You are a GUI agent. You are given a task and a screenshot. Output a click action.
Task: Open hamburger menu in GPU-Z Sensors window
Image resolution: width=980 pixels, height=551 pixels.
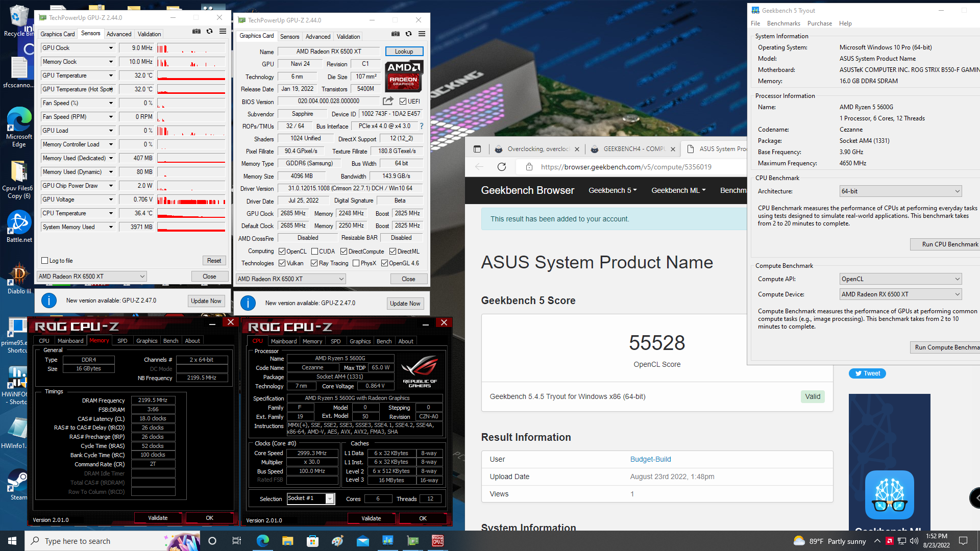coord(223,32)
